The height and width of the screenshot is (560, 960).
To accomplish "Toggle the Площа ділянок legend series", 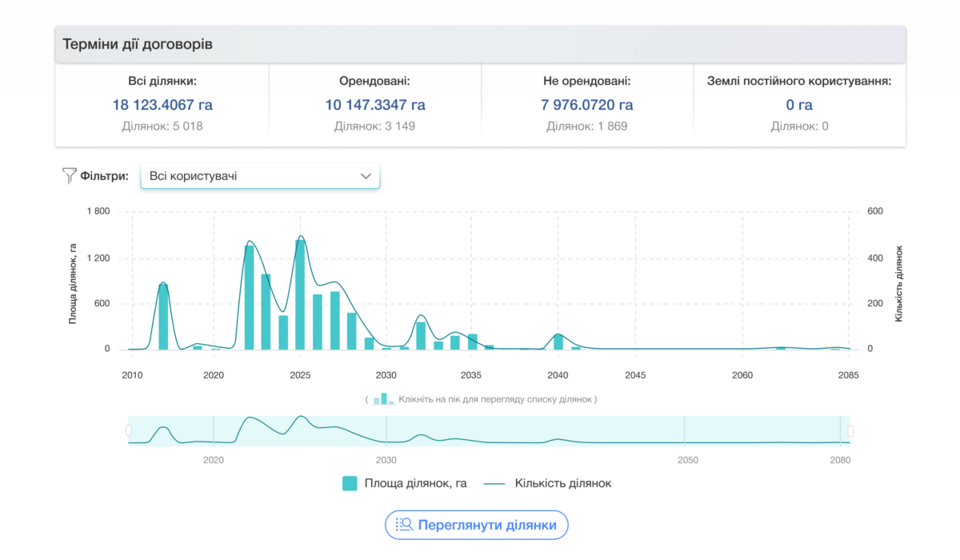I will [x=350, y=483].
